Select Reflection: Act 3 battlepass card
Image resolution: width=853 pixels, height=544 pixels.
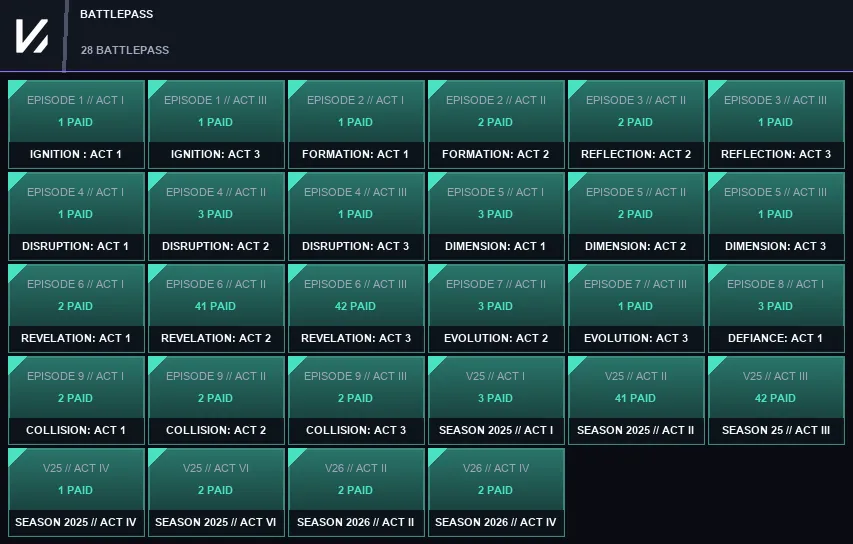coord(776,125)
